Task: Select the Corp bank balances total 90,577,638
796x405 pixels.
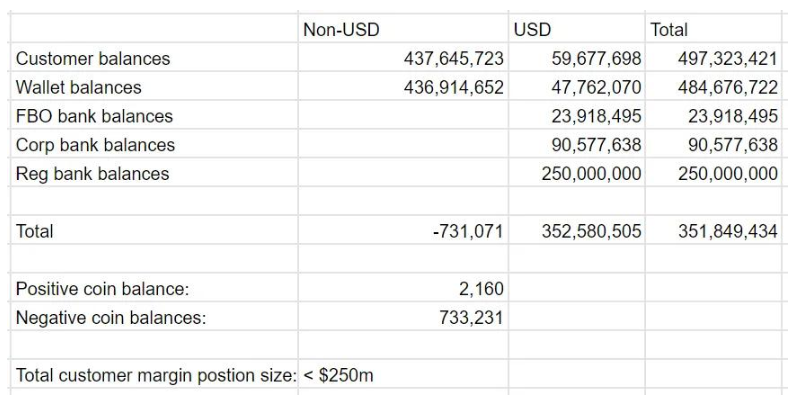Action: tap(713, 145)
